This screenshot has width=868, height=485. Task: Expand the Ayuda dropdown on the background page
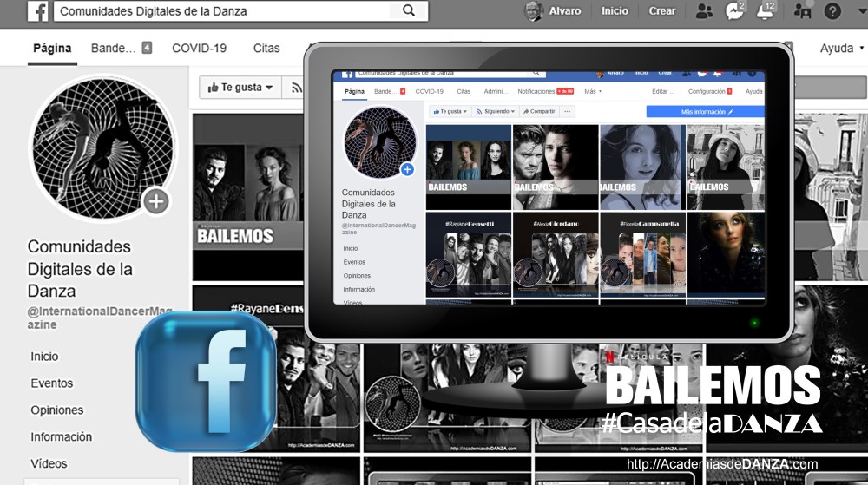pos(841,48)
